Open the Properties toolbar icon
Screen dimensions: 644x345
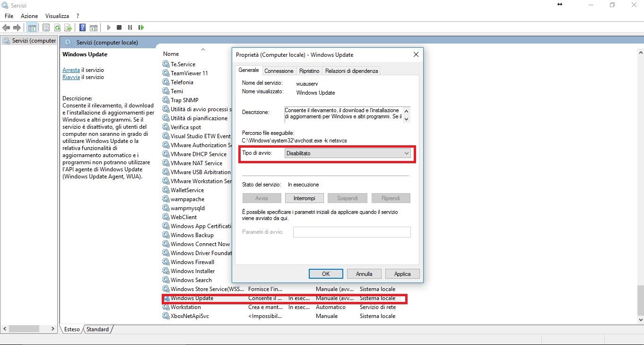(x=46, y=28)
